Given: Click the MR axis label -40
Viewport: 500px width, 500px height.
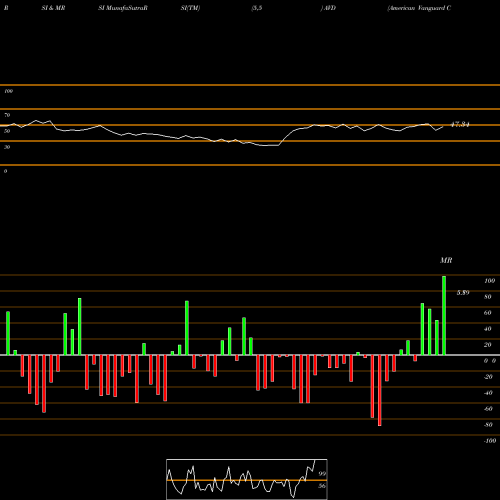Looking at the screenshot, I should click(488, 393).
